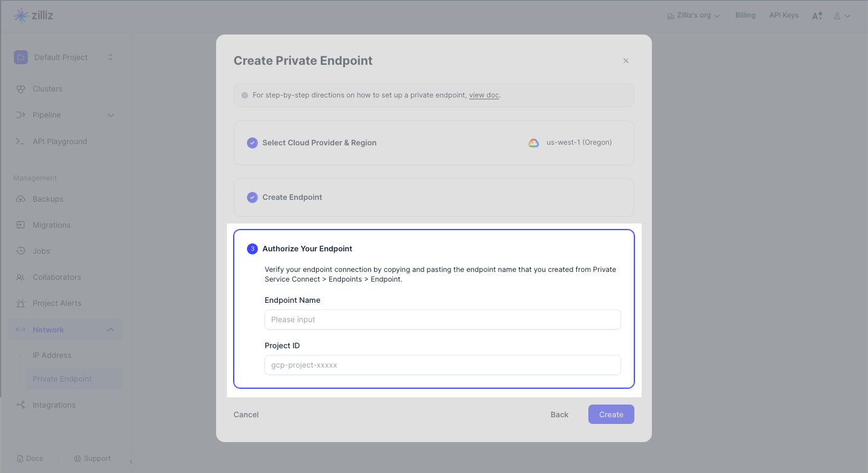Switch language with the translate icon
Screen dimensions: 868x473
pyautogui.click(x=817, y=16)
